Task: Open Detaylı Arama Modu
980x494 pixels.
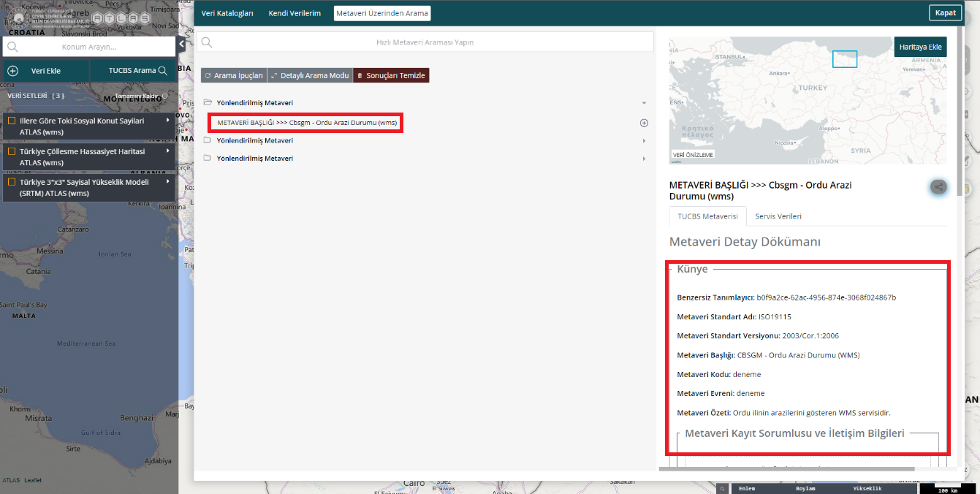Action: pos(310,75)
